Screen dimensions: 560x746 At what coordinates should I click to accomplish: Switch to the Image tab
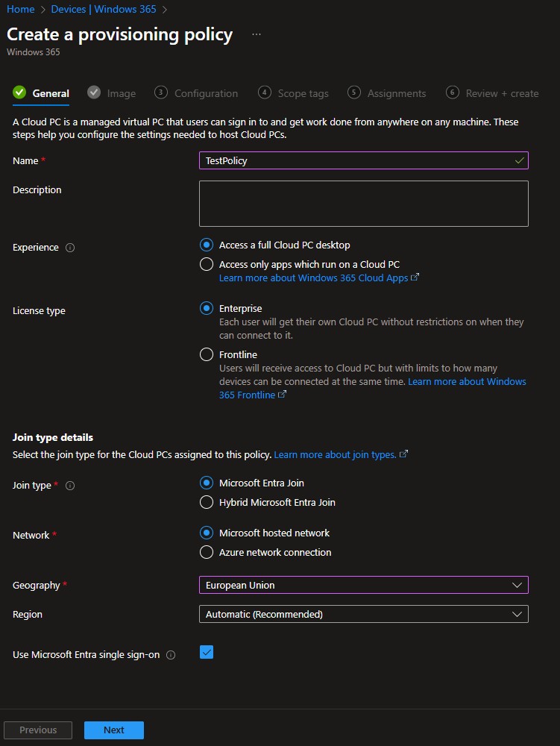tap(120, 93)
